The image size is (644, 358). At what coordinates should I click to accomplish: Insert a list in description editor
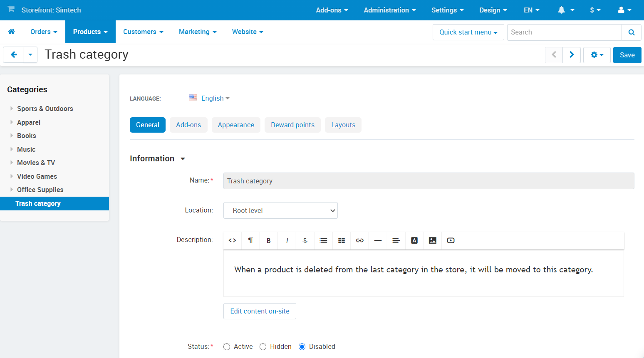323,240
